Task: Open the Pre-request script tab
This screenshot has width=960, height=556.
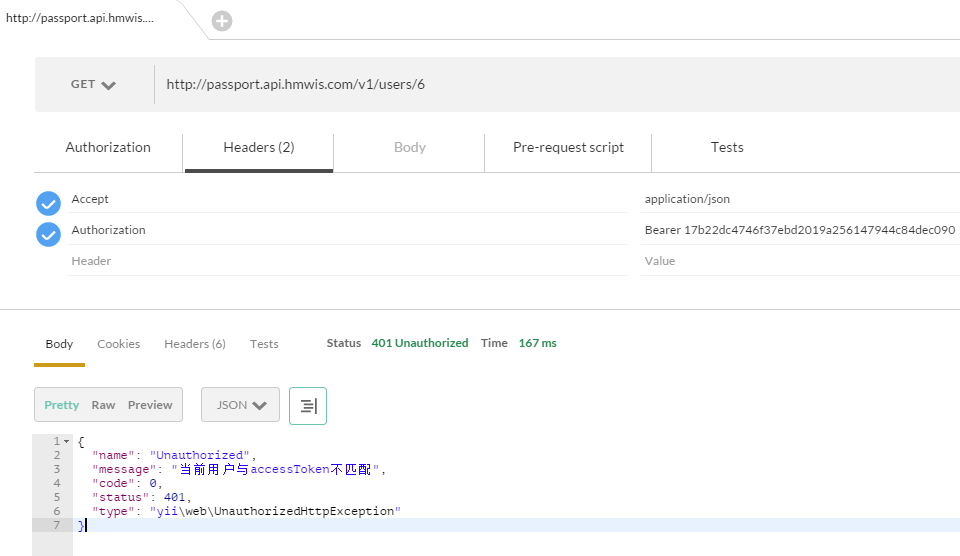Action: 568,148
